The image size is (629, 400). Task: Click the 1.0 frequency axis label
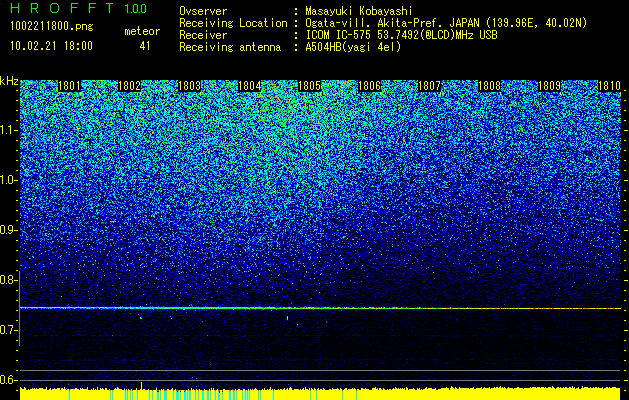pyautogui.click(x=9, y=180)
